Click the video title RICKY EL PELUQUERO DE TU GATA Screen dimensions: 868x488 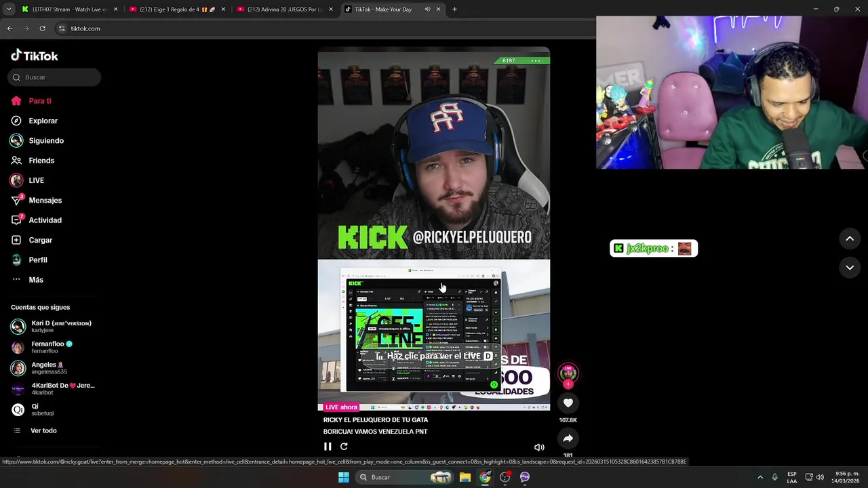(376, 420)
